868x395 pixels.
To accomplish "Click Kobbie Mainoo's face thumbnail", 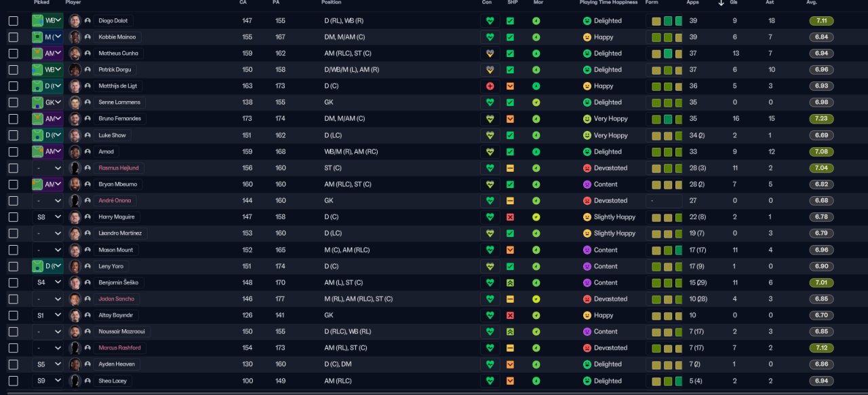I will pyautogui.click(x=75, y=37).
